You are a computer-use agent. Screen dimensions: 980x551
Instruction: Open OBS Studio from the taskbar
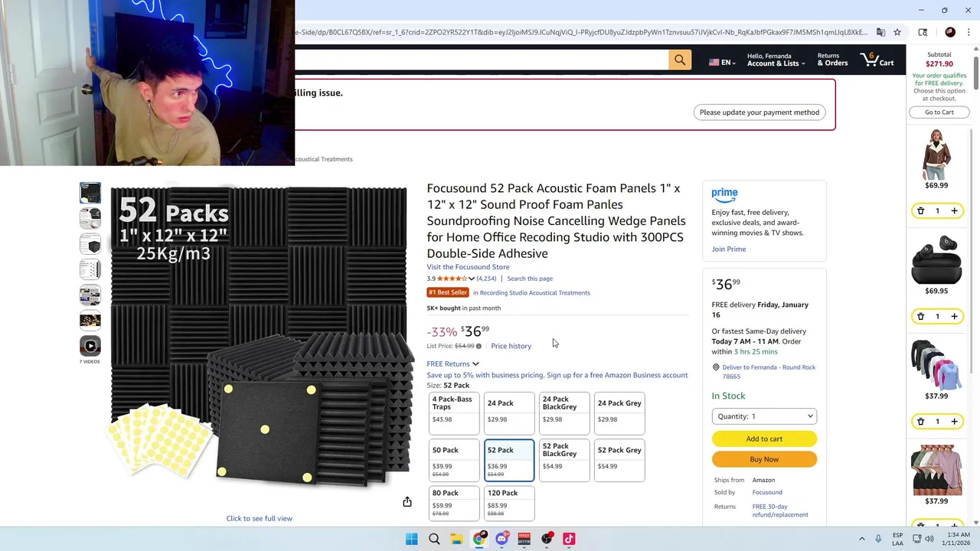pos(547,539)
